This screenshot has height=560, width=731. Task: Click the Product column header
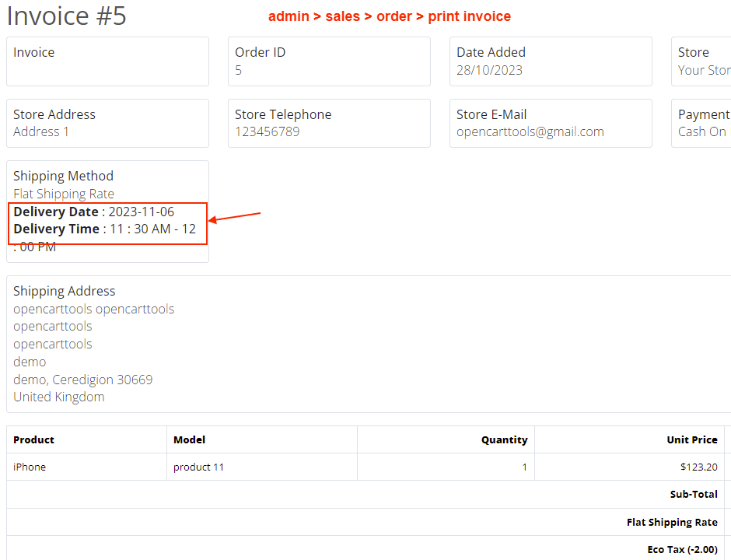pos(34,439)
